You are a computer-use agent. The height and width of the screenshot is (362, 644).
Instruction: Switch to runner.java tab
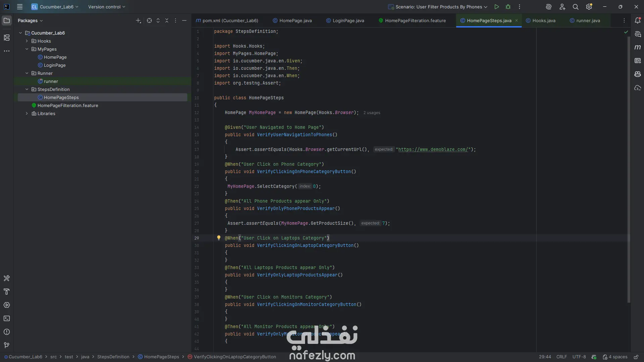pos(585,20)
